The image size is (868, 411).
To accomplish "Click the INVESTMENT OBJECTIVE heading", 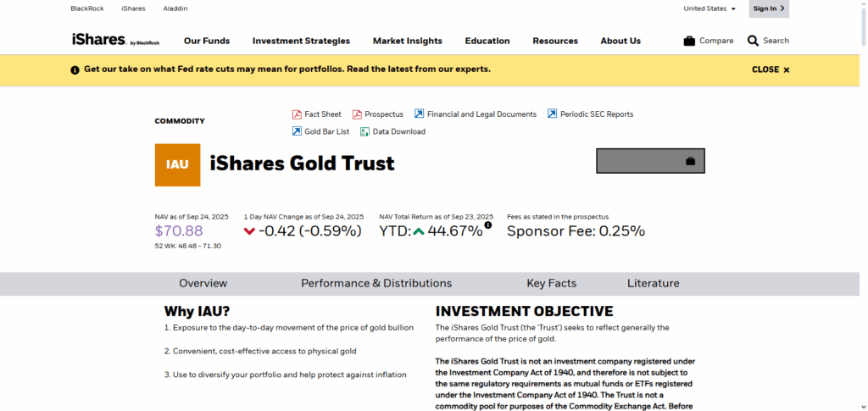I will click(524, 312).
